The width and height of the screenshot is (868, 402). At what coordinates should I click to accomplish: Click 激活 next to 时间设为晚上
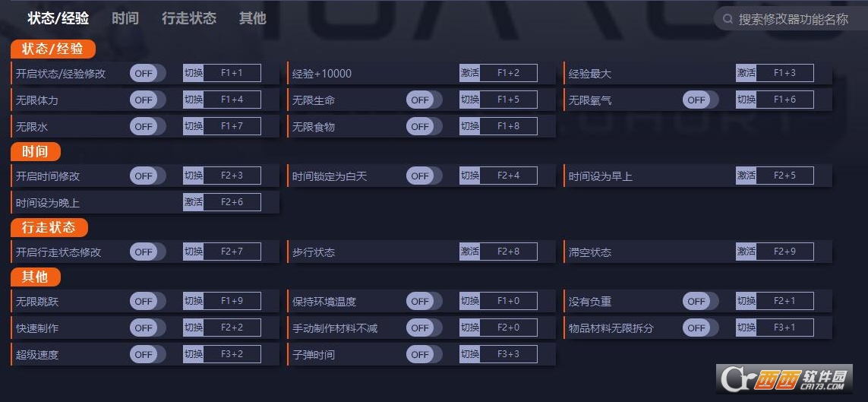193,202
